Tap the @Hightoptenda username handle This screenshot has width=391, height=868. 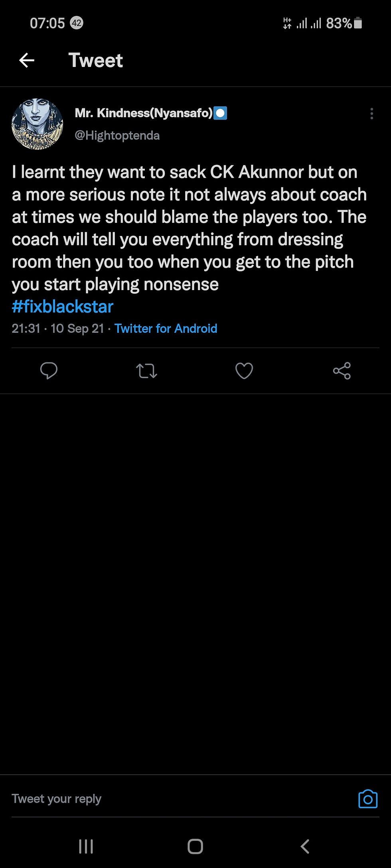coord(117,136)
